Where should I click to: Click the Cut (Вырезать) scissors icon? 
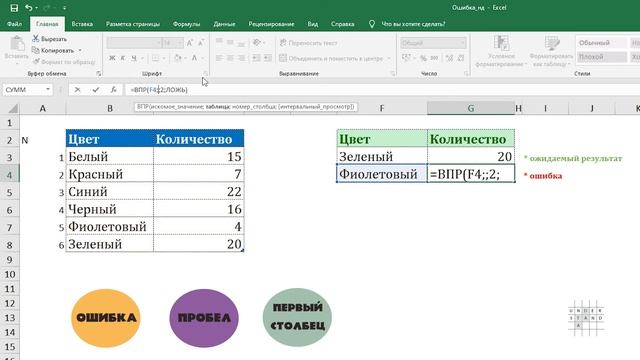click(36, 39)
